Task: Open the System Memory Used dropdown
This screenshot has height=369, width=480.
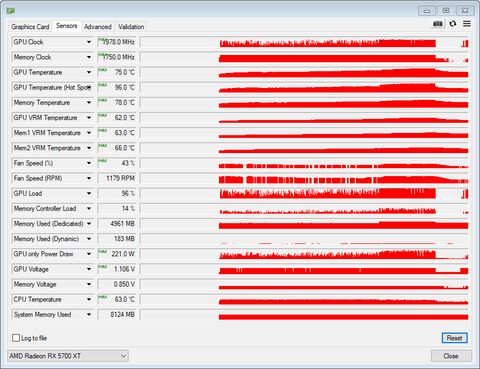Action: [89, 315]
